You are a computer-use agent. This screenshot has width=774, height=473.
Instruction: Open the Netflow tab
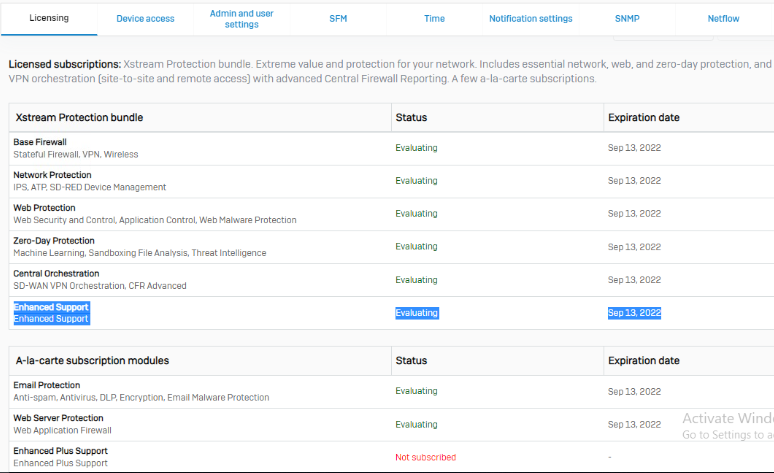[x=723, y=19]
